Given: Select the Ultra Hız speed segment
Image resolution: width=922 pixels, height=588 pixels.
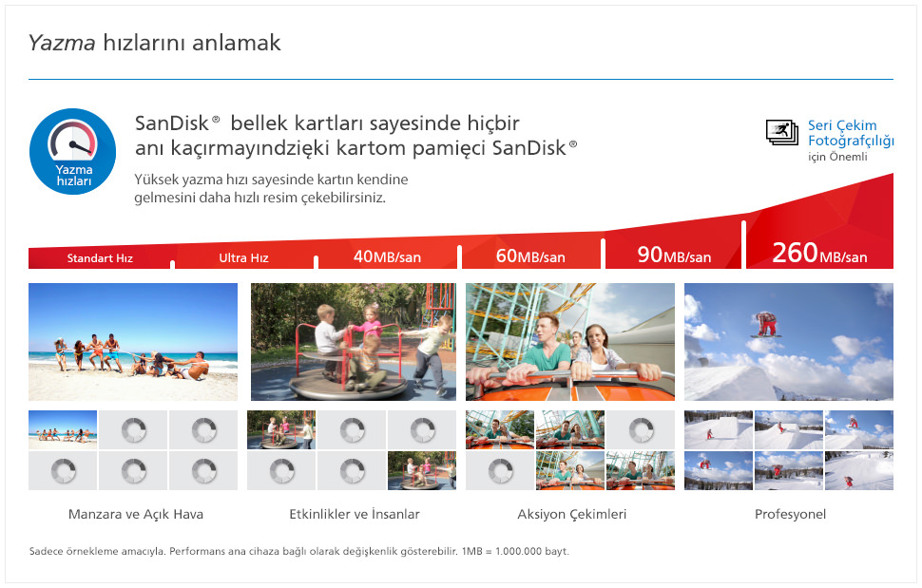Looking at the screenshot, I should [x=243, y=257].
